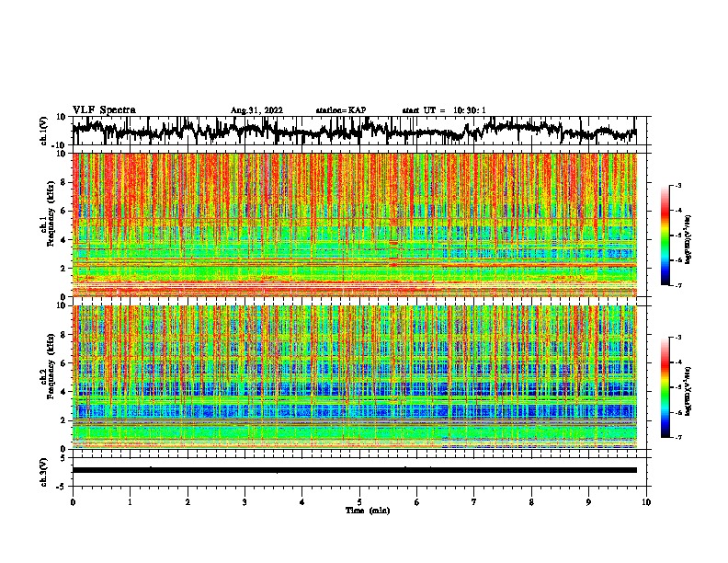The width and height of the screenshot is (728, 563).
Task: Click the "station=KAP" header label
Action: pos(341,110)
